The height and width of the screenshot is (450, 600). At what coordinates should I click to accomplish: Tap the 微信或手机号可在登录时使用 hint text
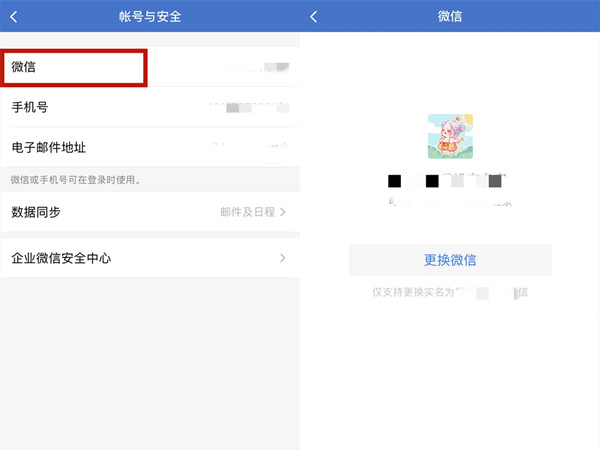click(x=75, y=180)
